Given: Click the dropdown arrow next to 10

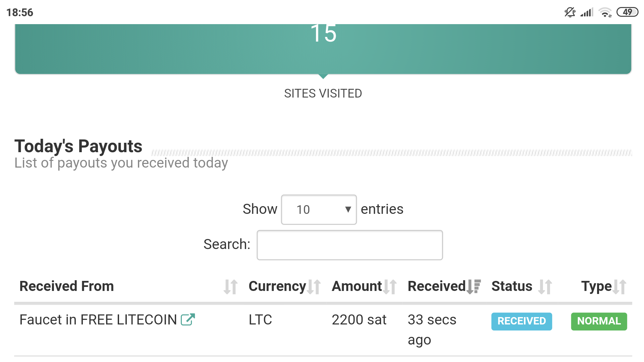Looking at the screenshot, I should [x=348, y=209].
